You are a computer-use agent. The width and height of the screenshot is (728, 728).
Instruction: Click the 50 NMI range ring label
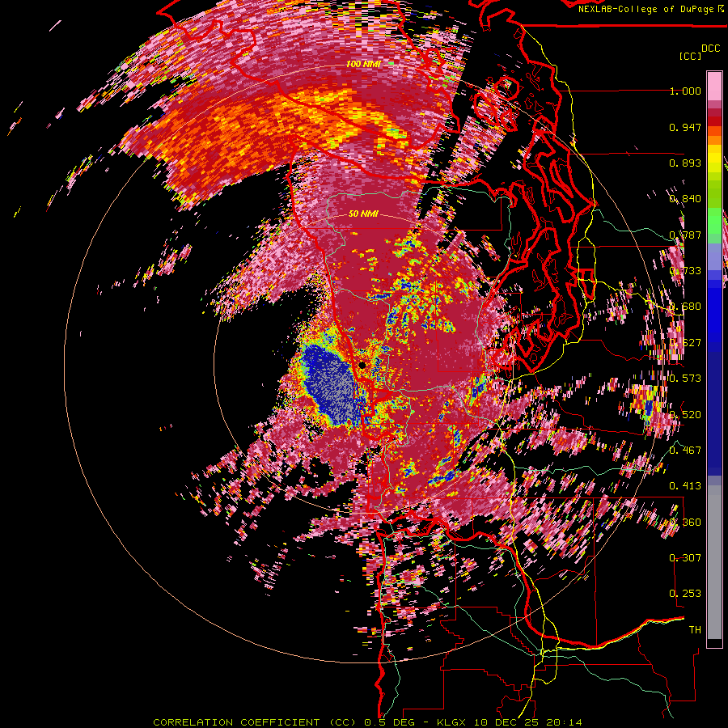363,214
